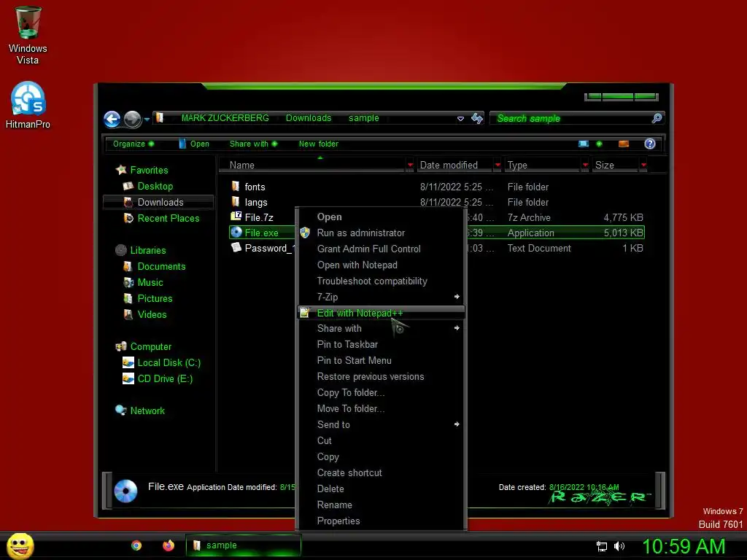
Task: Click the volume speaker tray icon
Action: pyautogui.click(x=619, y=546)
